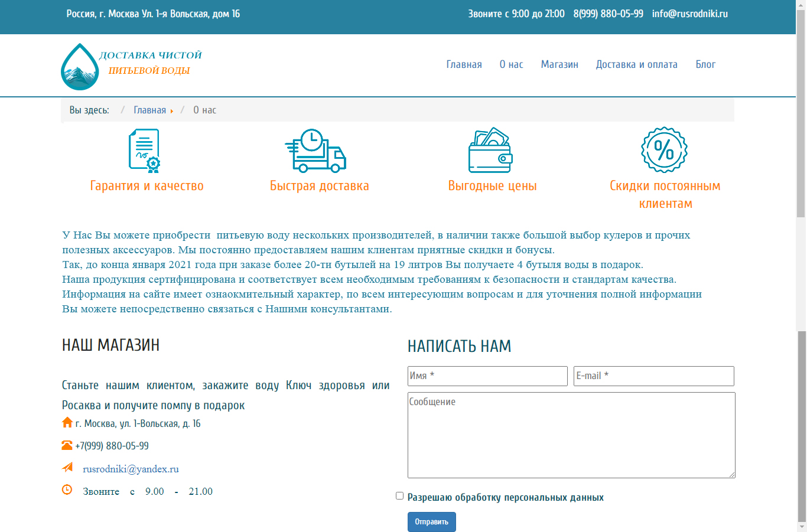Click the orange paper plane email icon
The image size is (807, 532).
67,468
